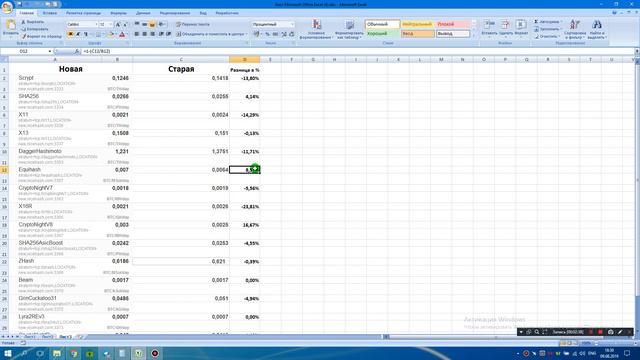Open Clear (Очистить) dropdown
This screenshot has height=360, width=640.
tap(560, 36)
